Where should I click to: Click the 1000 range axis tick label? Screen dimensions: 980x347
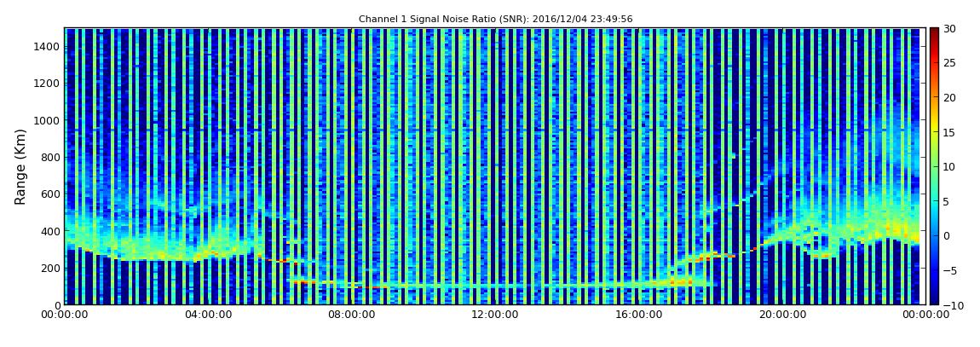click(48, 120)
